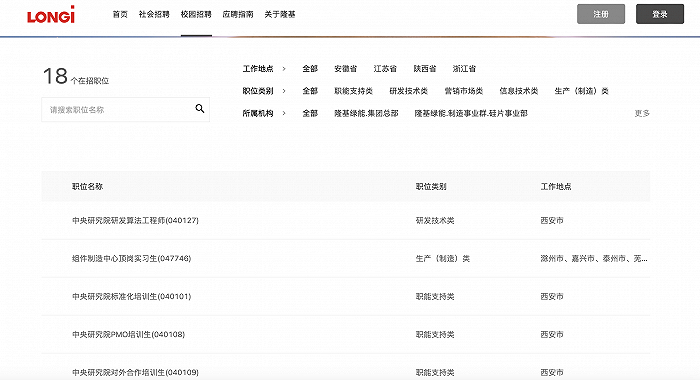Filter by location 江苏省
The height and width of the screenshot is (380, 700).
(385, 69)
